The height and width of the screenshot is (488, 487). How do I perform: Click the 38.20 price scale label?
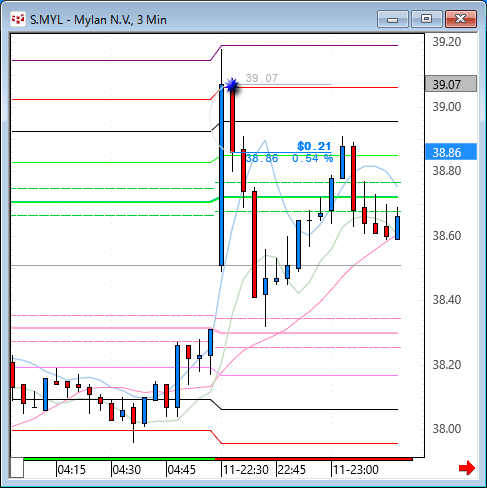(447, 364)
